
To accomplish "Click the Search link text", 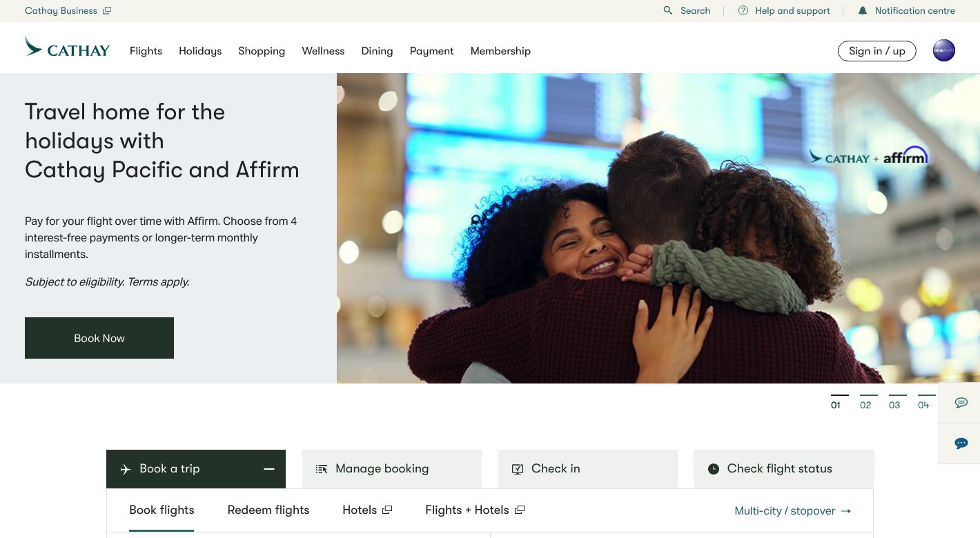I will 695,10.
